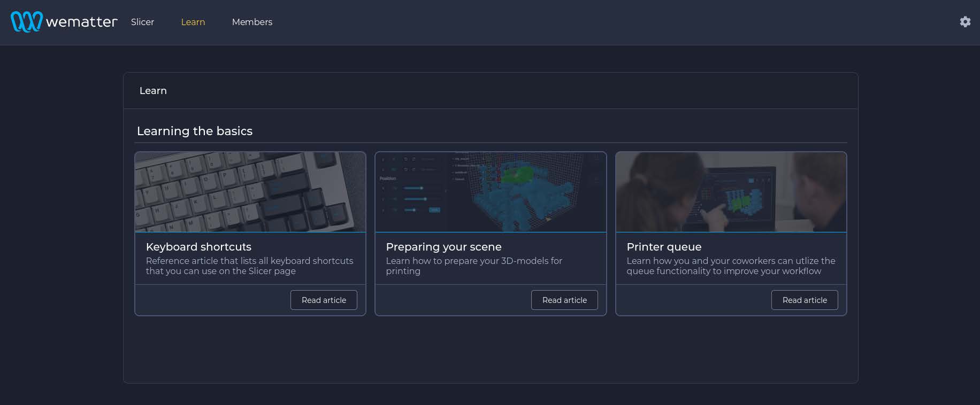
Task: Open the Members page
Action: (x=252, y=22)
